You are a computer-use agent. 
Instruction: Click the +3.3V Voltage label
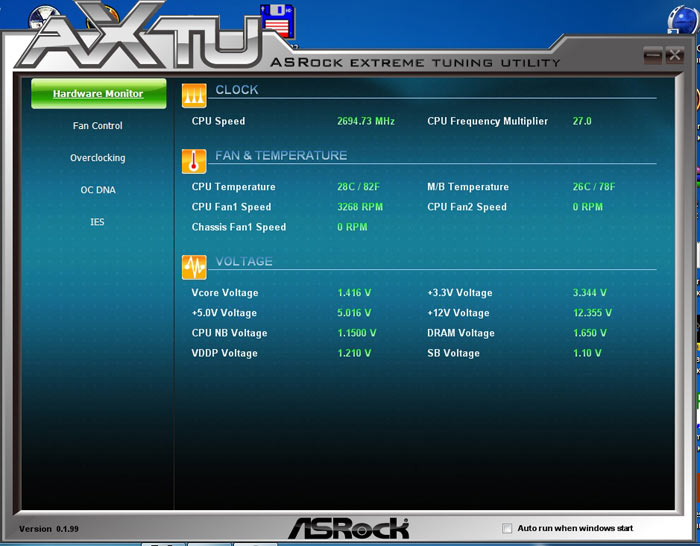point(460,293)
